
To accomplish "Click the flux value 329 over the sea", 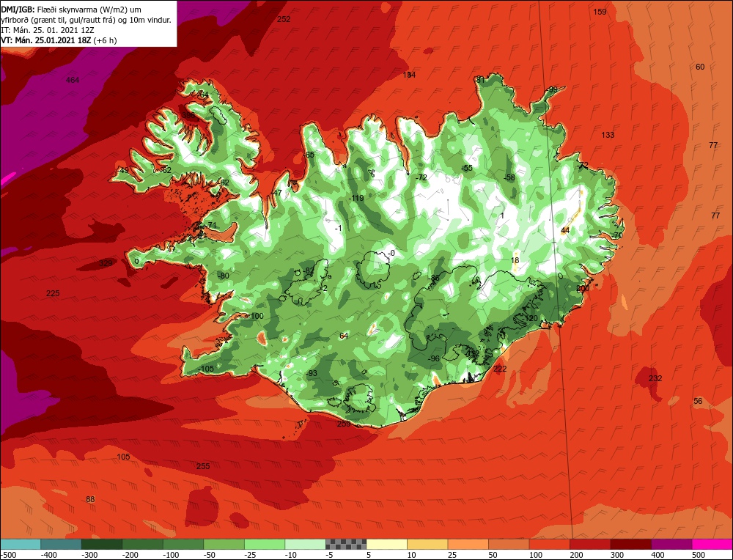I will coord(106,263).
